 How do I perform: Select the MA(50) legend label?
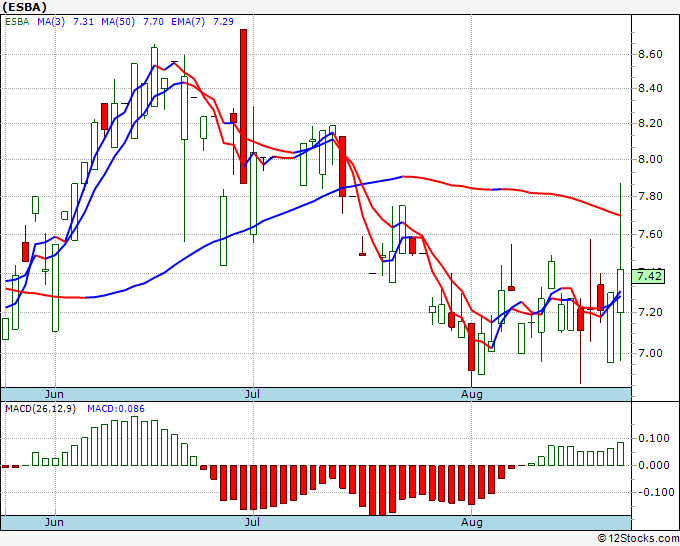pos(118,22)
